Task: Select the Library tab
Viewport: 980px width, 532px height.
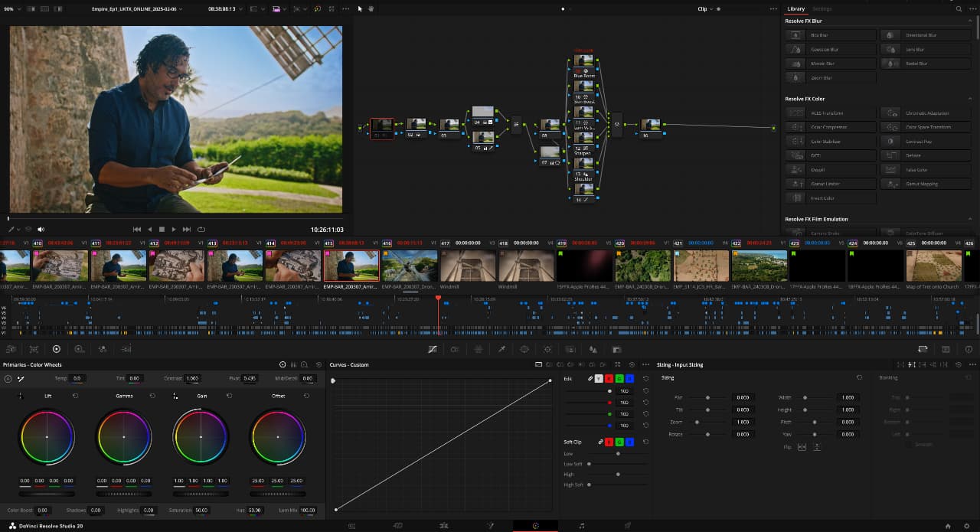Action: (796, 9)
